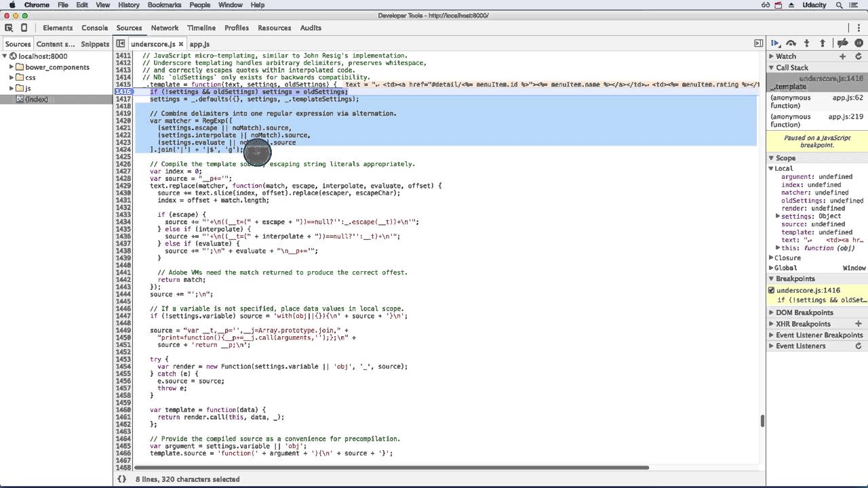
Task: Open the Bookmarks menu
Action: [x=165, y=5]
